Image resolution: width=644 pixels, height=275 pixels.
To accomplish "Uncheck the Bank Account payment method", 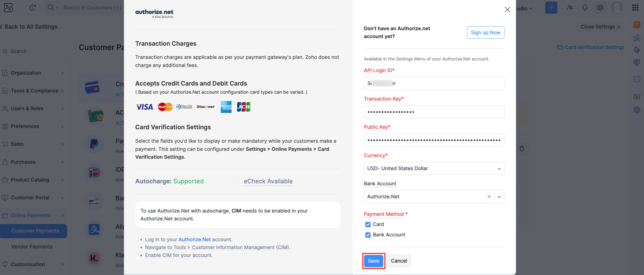I will [x=368, y=235].
